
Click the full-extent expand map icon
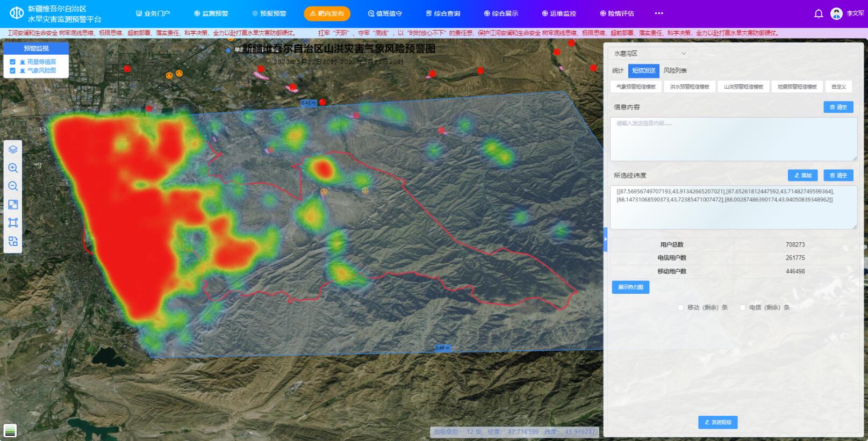point(13,205)
